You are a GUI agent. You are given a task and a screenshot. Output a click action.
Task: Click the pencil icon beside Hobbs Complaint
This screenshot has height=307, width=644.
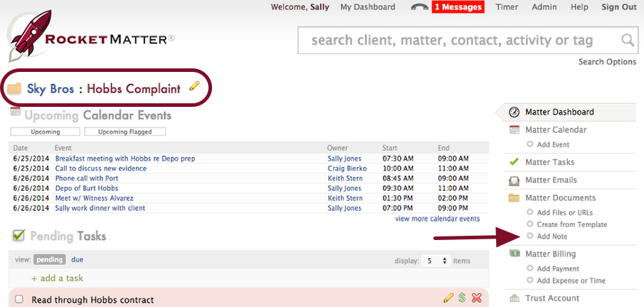click(194, 87)
